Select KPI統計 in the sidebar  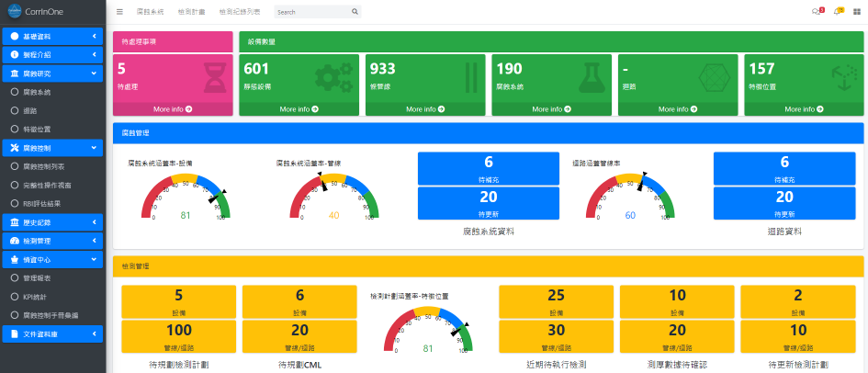(36, 297)
